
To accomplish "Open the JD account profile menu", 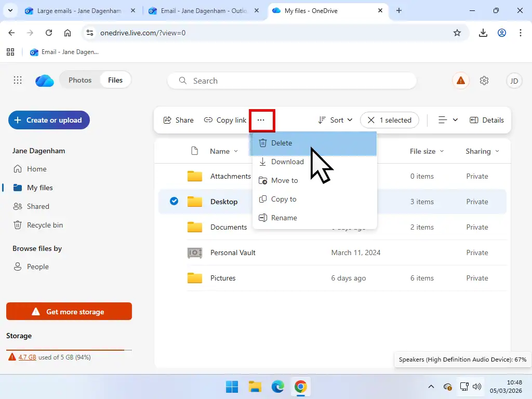I will pos(514,81).
